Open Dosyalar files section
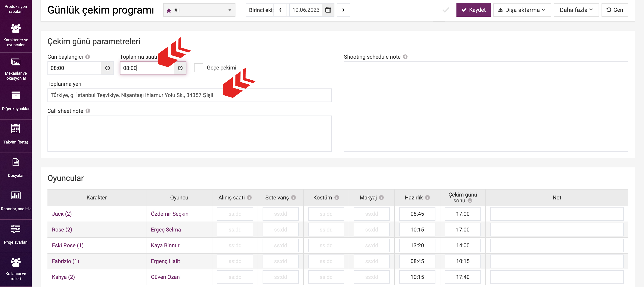 click(16, 169)
